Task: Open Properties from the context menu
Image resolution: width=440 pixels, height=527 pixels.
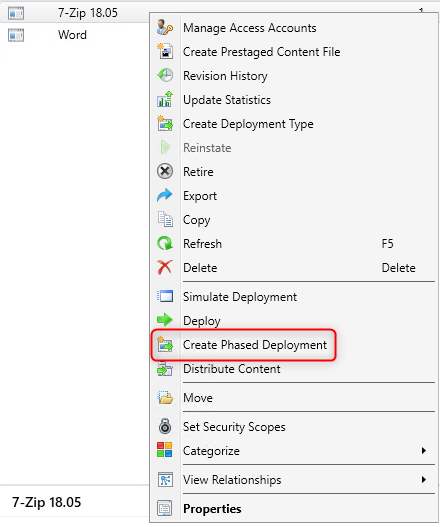Action: (212, 509)
